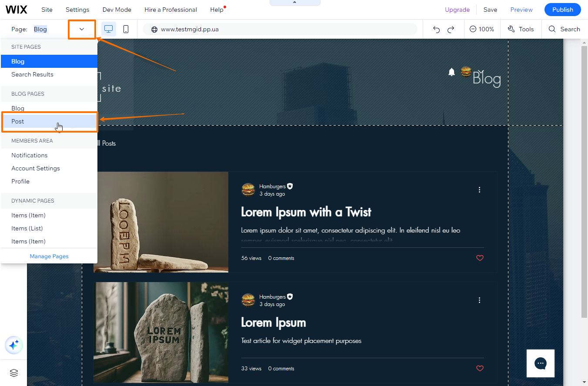
Task: Publish the site
Action: pos(562,9)
